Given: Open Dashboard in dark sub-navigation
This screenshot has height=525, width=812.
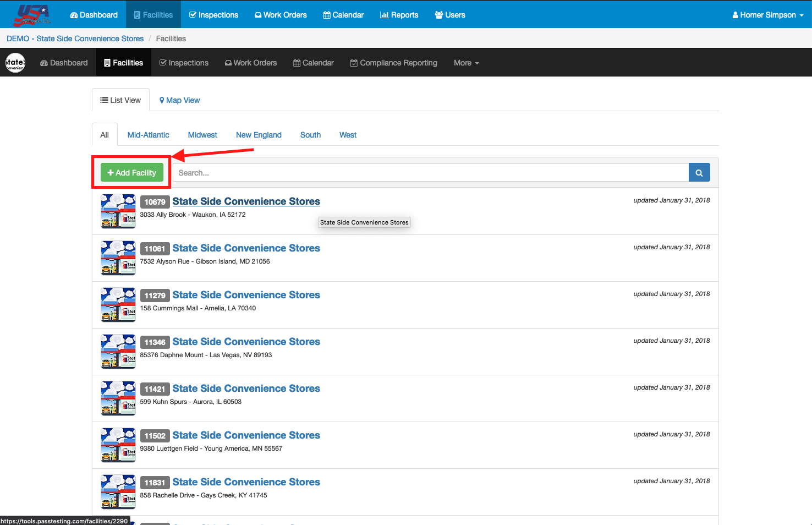Looking at the screenshot, I should [x=64, y=63].
